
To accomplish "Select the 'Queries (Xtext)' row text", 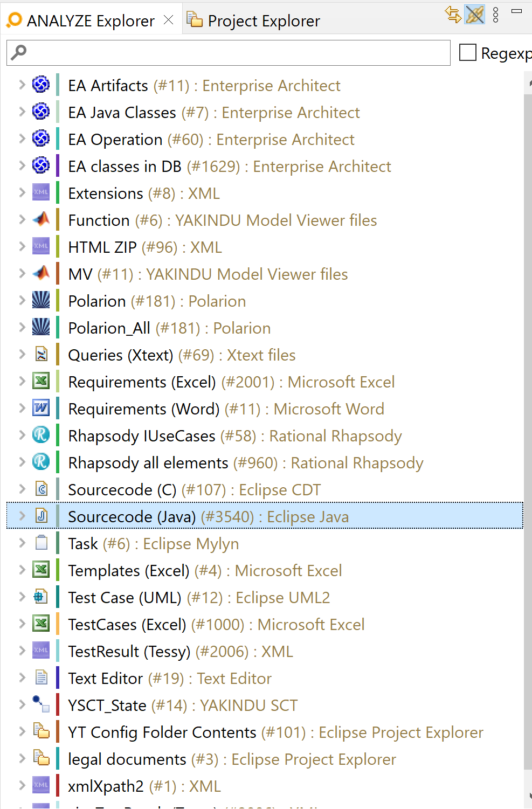I will (121, 355).
